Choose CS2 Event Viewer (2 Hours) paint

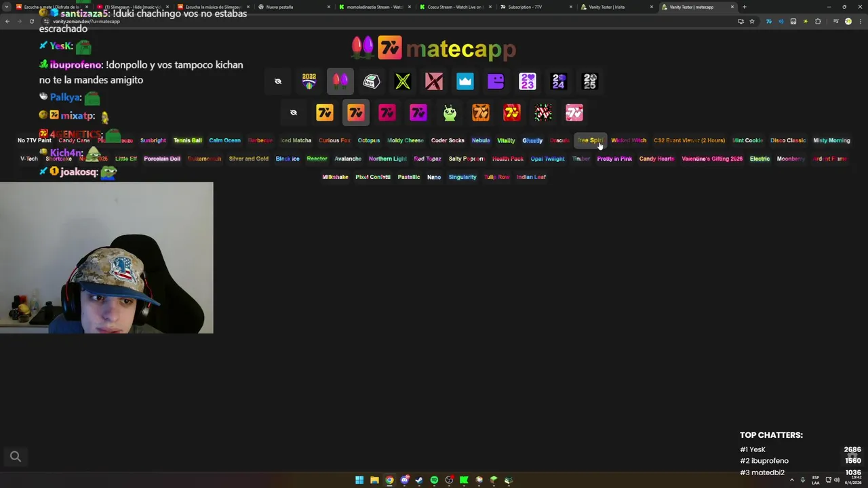(689, 140)
